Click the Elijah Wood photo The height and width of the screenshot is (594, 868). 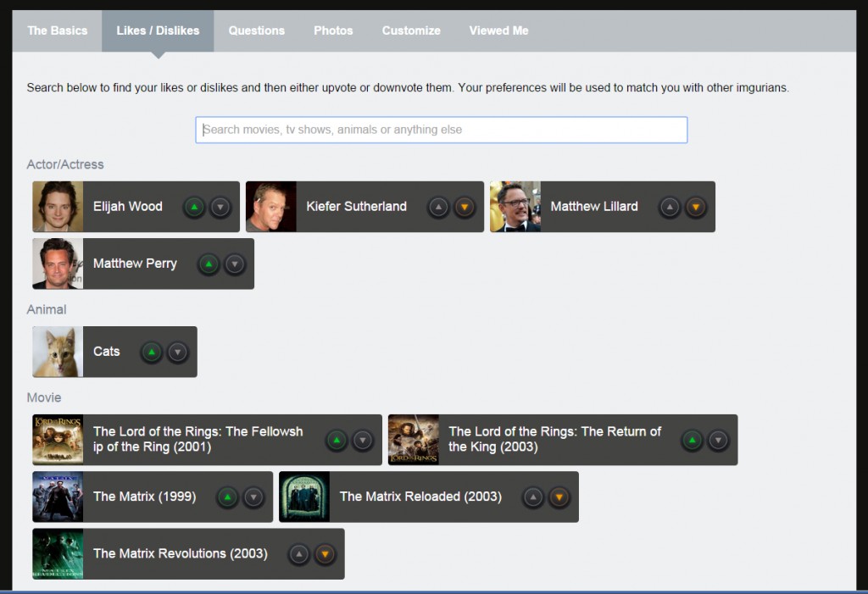58,207
